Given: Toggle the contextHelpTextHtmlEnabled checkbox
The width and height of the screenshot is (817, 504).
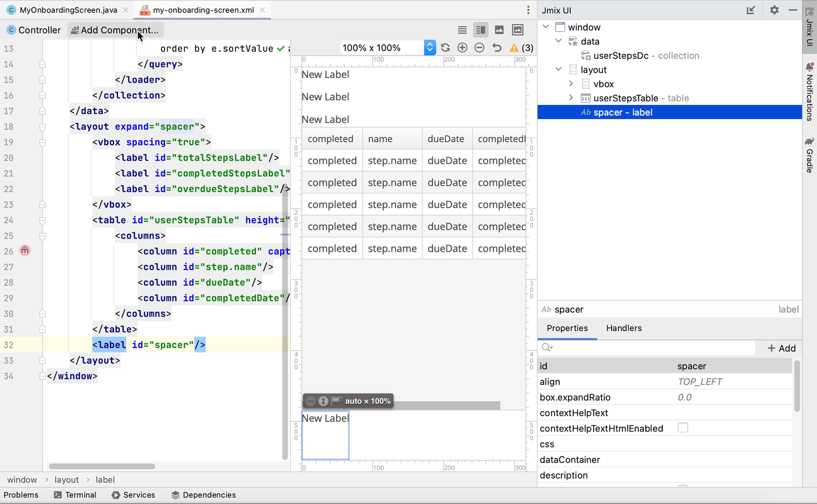Looking at the screenshot, I should (x=683, y=428).
